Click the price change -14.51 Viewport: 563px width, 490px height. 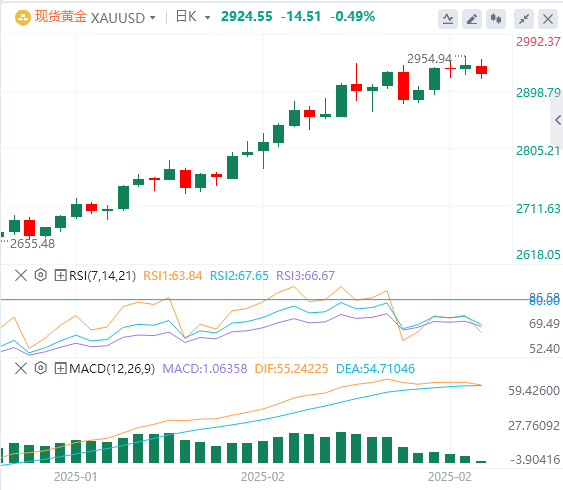[301, 17]
